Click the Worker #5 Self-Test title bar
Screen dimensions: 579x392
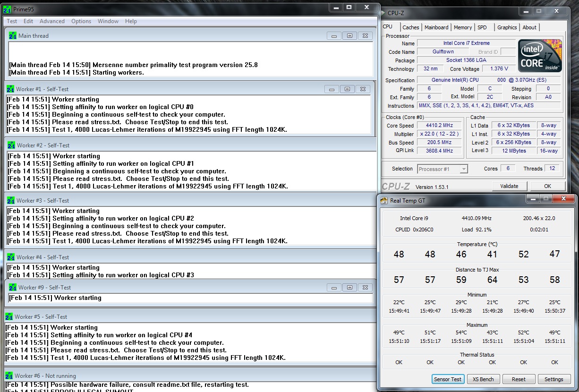pos(190,316)
